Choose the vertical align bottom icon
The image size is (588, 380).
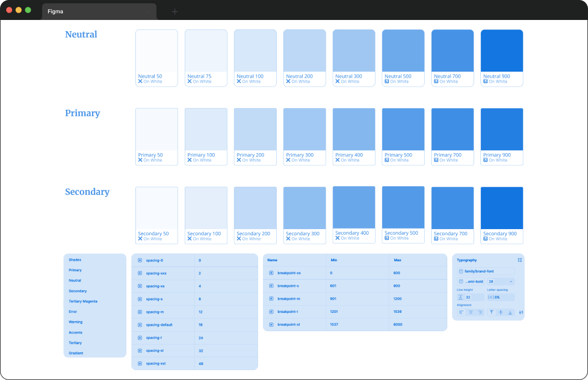(510, 312)
